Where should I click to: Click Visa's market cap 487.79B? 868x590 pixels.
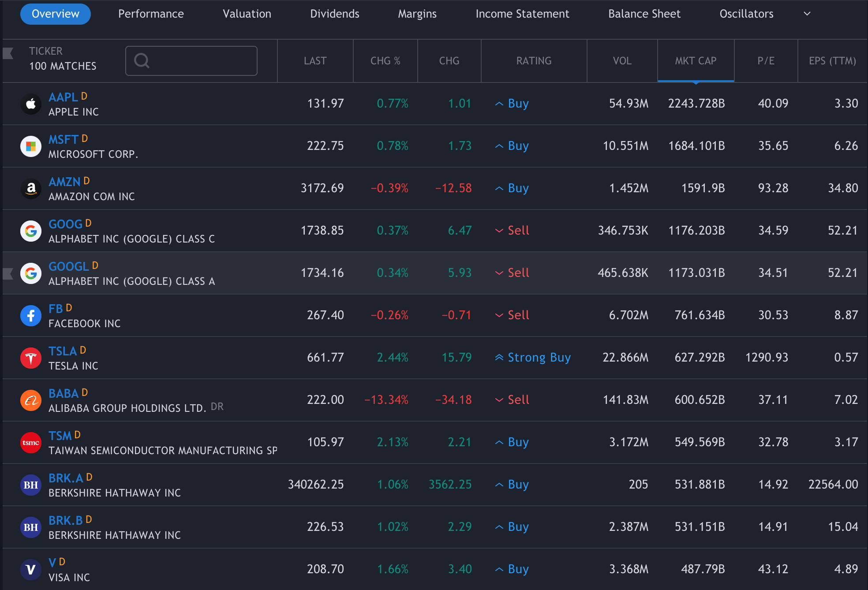tap(703, 569)
